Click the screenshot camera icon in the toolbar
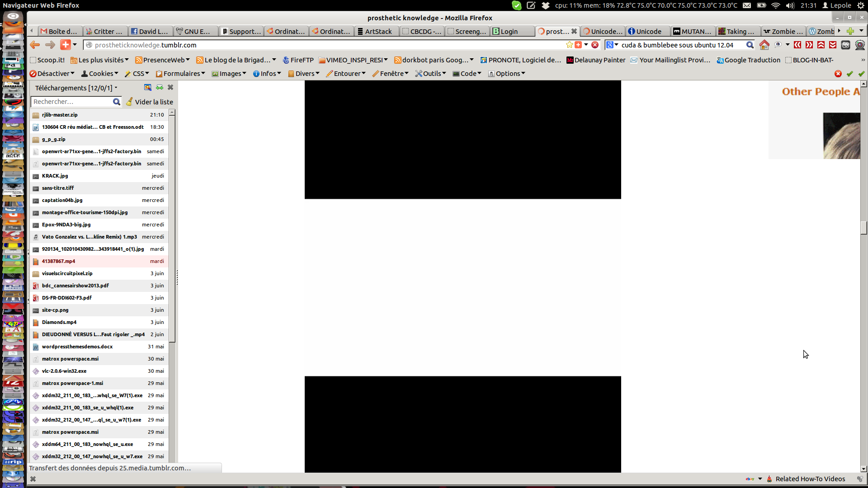Image resolution: width=868 pixels, height=488 pixels. pyautogui.click(x=845, y=45)
